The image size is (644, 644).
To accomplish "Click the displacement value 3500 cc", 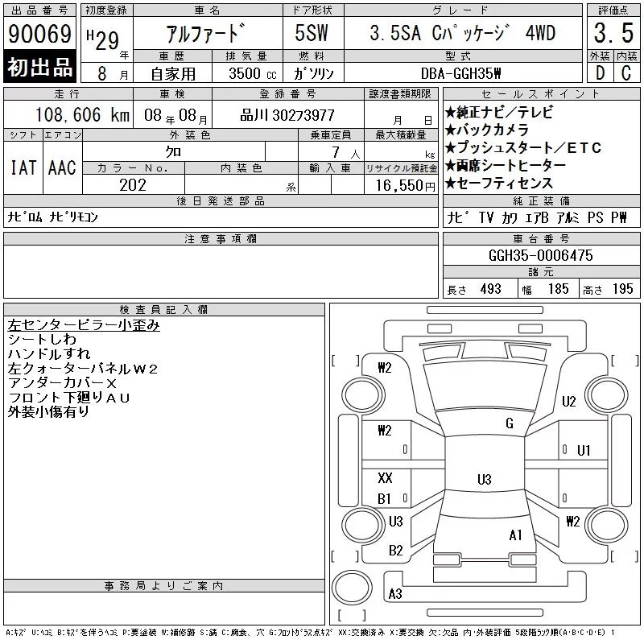I will click(x=253, y=74).
